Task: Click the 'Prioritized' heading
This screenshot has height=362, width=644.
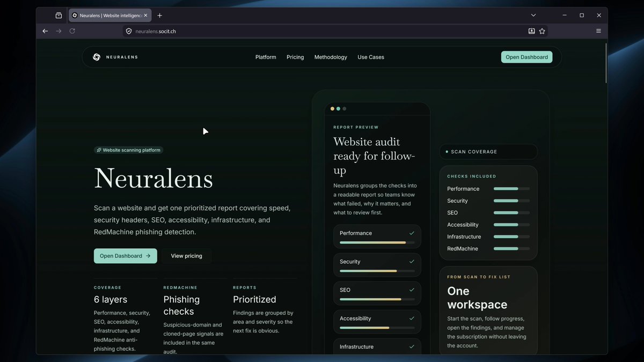Action: click(x=254, y=300)
